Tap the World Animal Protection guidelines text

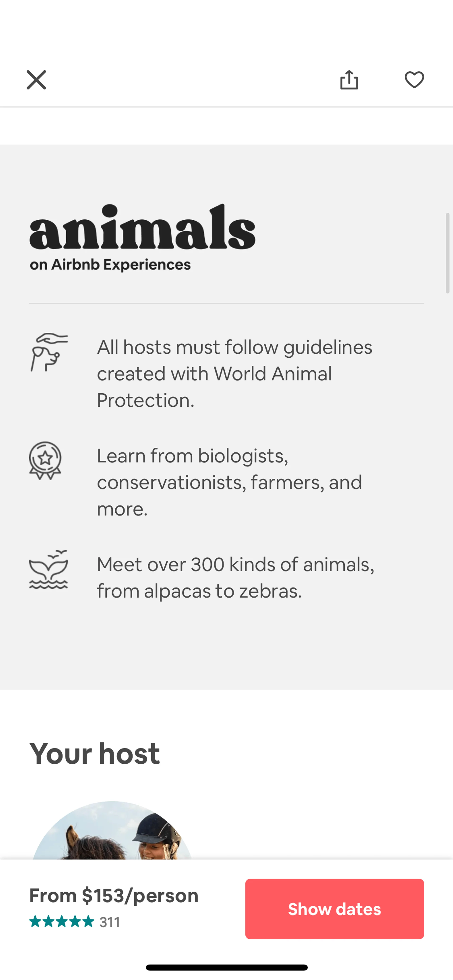(x=235, y=374)
